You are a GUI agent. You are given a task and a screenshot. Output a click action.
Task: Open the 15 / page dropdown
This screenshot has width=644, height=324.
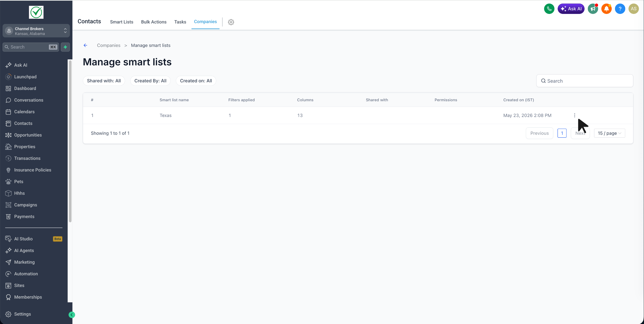[609, 133]
